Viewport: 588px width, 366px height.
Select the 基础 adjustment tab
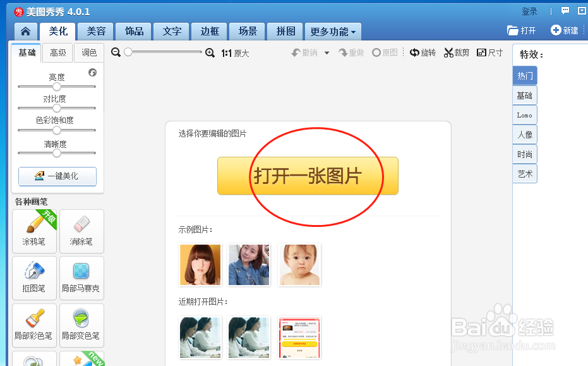click(27, 53)
